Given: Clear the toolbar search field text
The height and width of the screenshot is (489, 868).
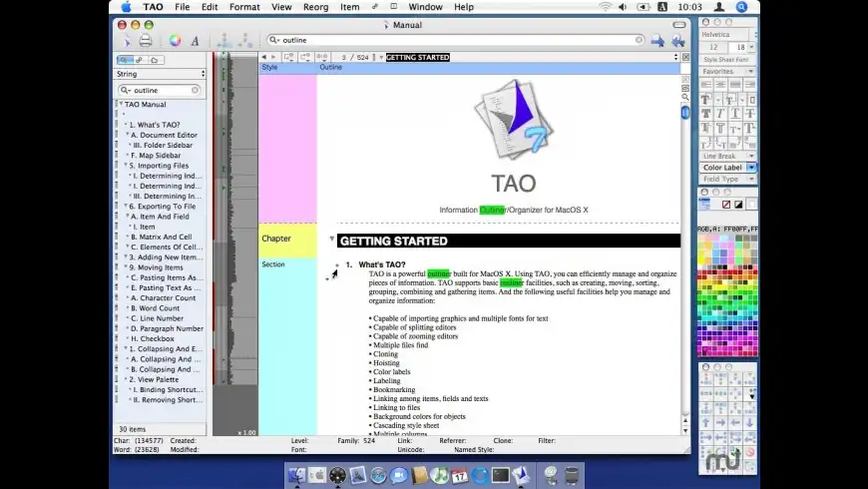Looking at the screenshot, I should point(639,40).
